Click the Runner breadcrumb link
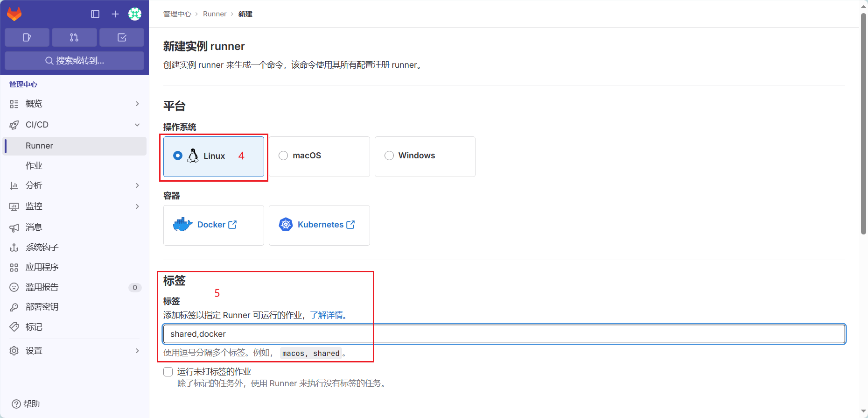The width and height of the screenshot is (868, 418). (215, 14)
